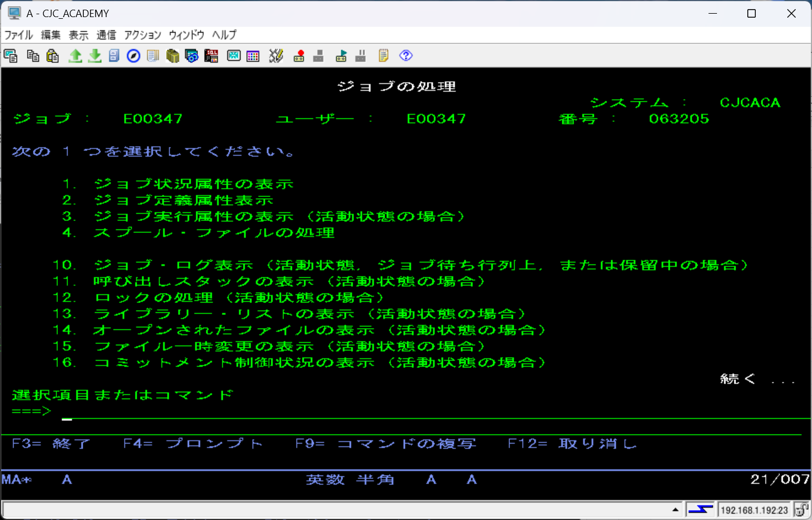Open the SQL scripts toolbar icon
This screenshot has width=812, height=520.
(211, 55)
